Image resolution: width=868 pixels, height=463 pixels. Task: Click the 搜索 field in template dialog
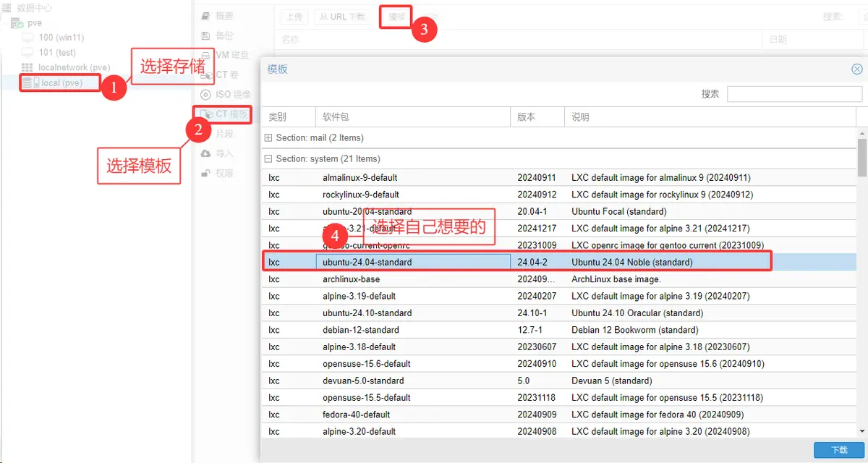pos(794,94)
